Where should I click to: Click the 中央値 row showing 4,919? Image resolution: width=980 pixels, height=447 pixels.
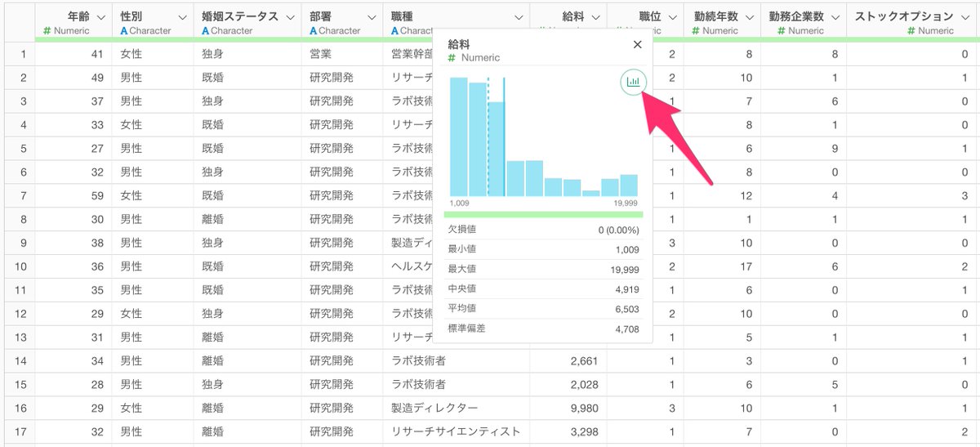click(x=543, y=289)
